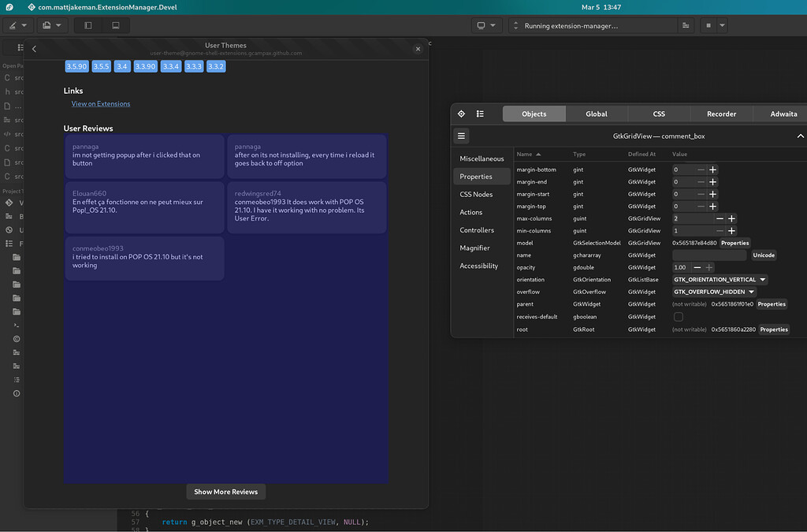
Task: Increase max-columns with the plus button
Action: [x=731, y=218]
